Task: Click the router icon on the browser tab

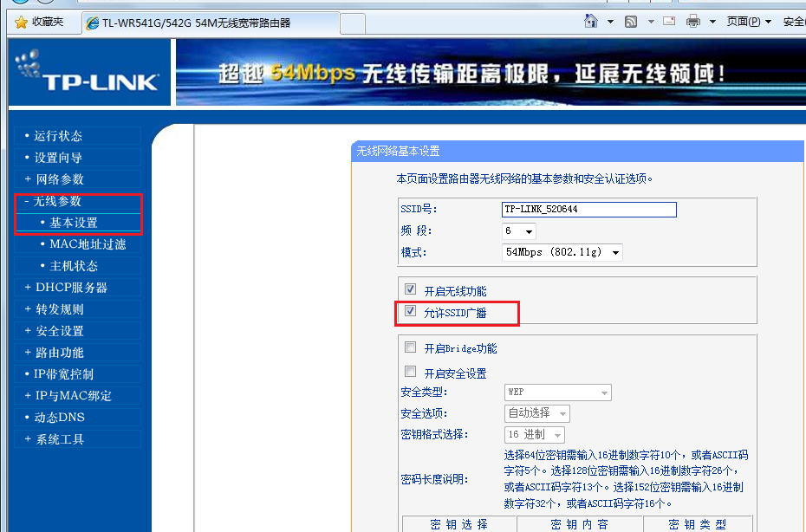Action: coord(91,24)
